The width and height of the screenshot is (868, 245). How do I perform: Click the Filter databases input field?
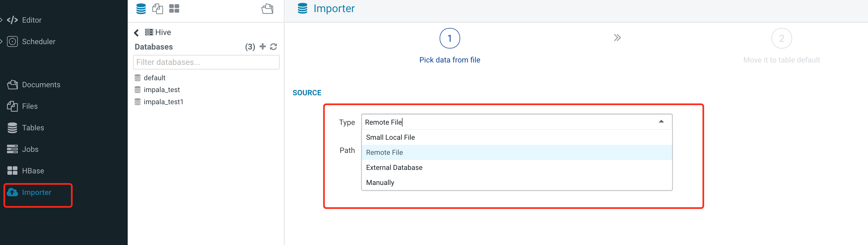click(x=206, y=62)
